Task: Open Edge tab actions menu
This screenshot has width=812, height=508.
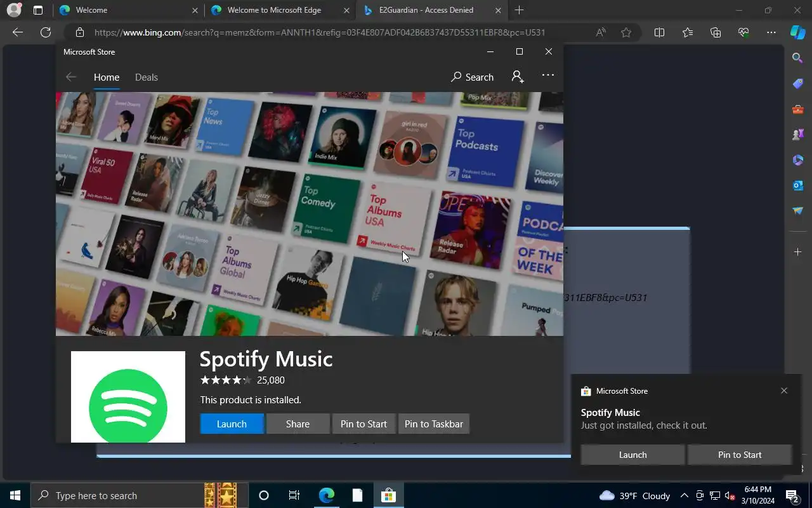Action: pos(38,10)
